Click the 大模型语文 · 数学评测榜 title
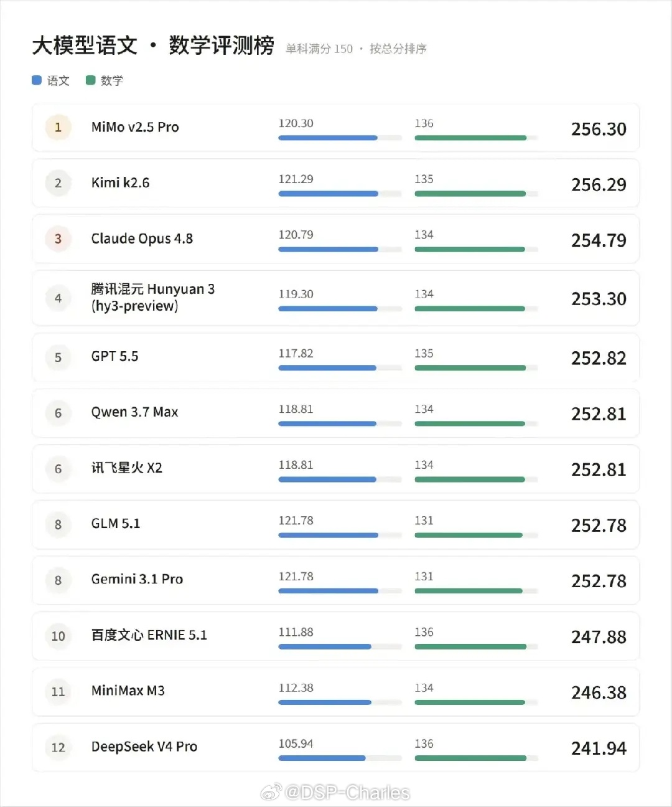Screen dimensions: 672x807 [x=153, y=45]
